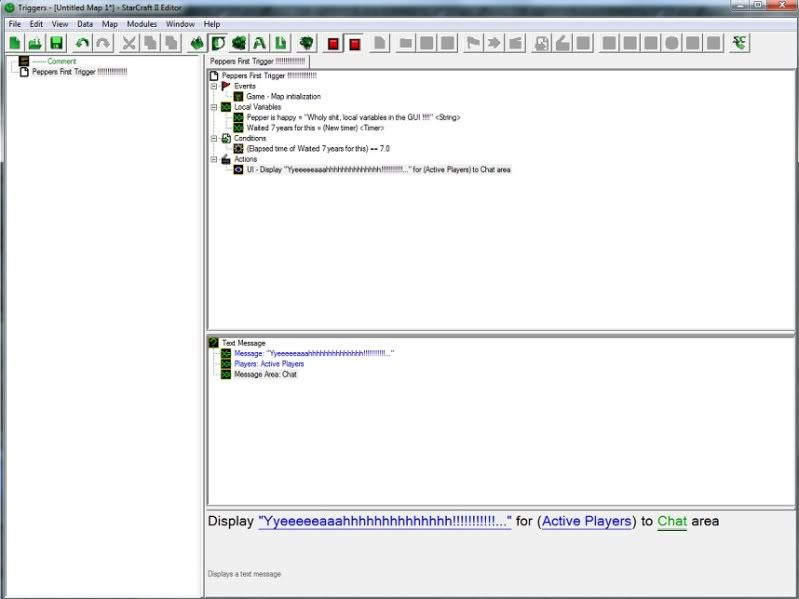
Task: Open the Data module icon
Action: 238,43
